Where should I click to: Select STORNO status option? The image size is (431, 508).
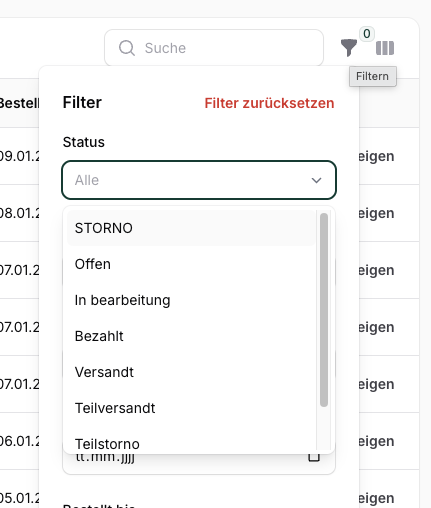191,228
